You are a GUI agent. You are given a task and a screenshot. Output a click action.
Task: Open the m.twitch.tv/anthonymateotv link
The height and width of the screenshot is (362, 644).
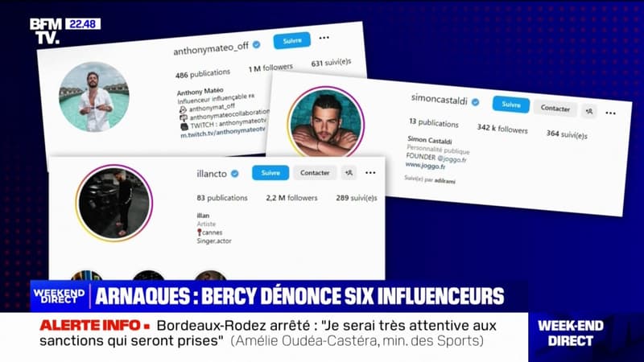pyautogui.click(x=223, y=133)
